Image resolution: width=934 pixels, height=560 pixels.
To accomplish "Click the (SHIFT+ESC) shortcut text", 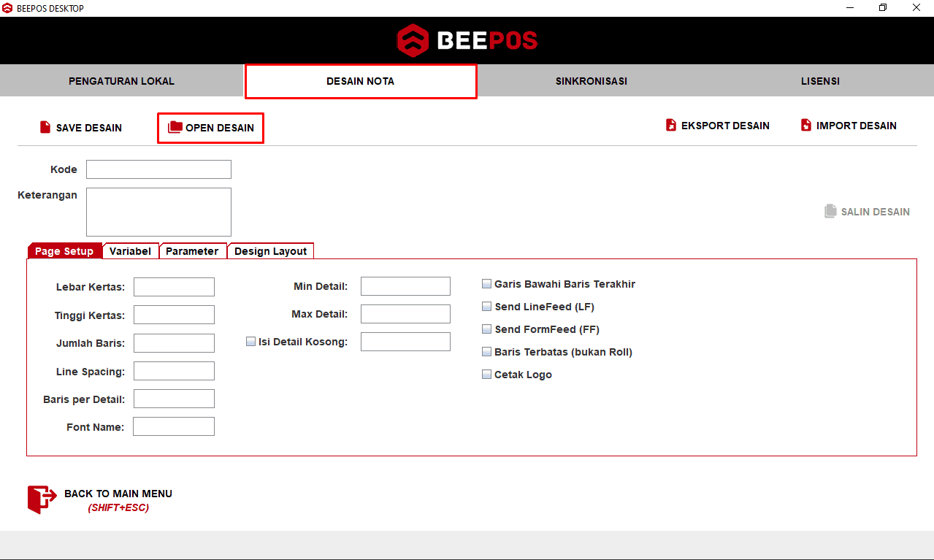I will [x=118, y=507].
